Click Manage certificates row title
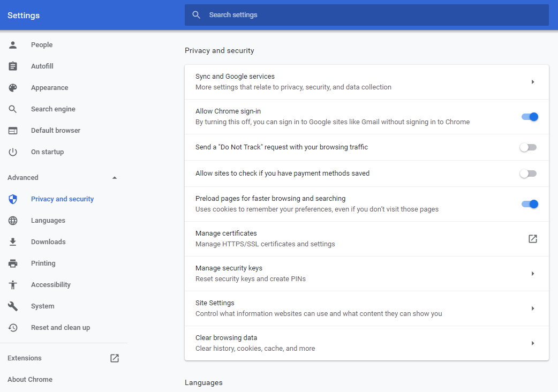Image resolution: width=558 pixels, height=392 pixels. (226, 233)
